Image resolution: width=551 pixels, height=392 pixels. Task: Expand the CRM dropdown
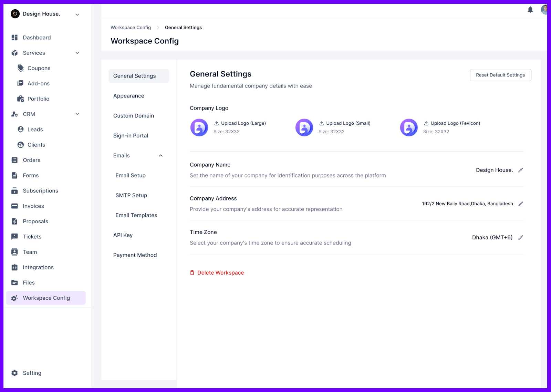point(77,114)
